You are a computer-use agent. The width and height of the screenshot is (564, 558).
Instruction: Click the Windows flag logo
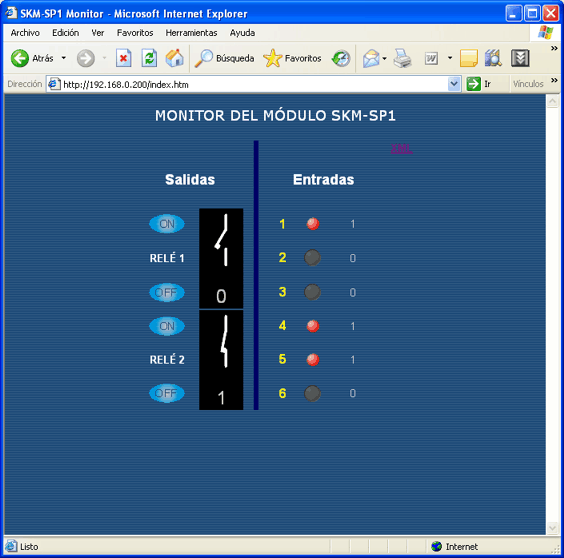tap(545, 32)
